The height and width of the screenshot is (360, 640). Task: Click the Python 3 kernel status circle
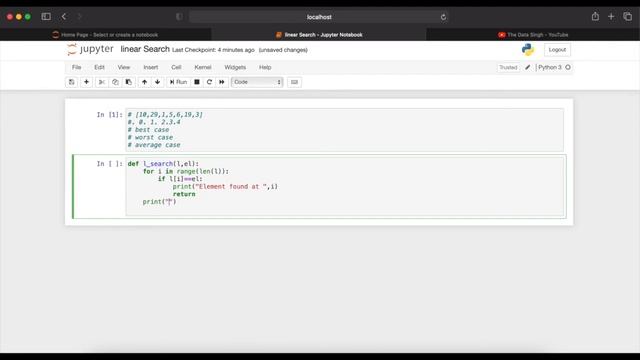(x=568, y=67)
